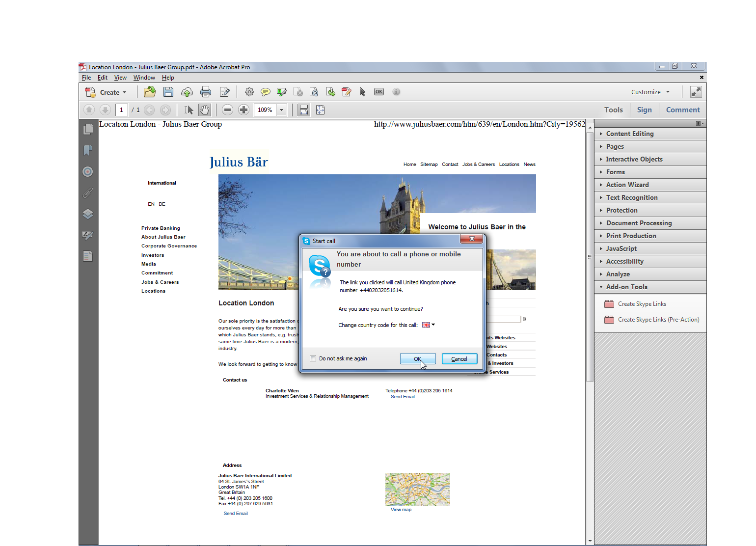Expand the Pages panel

pyautogui.click(x=650, y=146)
